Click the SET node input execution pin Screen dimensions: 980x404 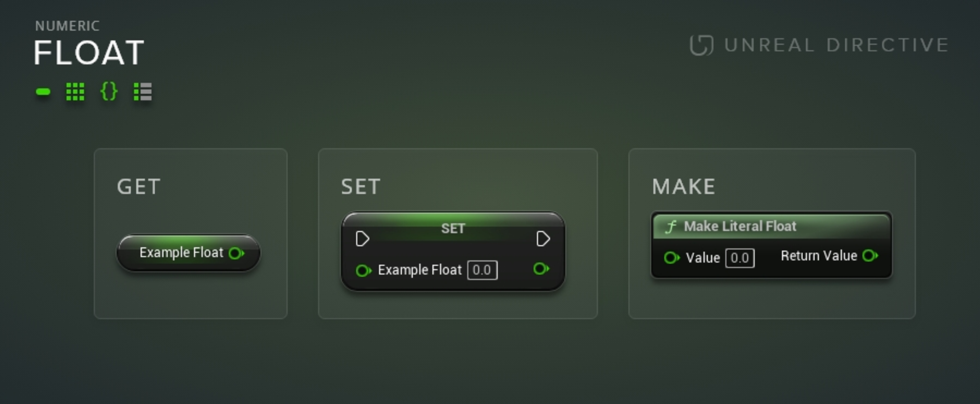coord(362,239)
